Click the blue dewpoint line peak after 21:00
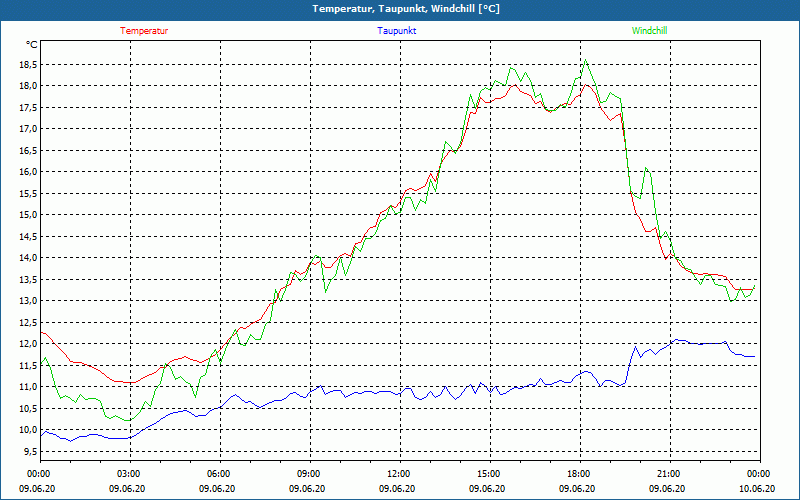This screenshot has width=800, height=500. pos(677,339)
